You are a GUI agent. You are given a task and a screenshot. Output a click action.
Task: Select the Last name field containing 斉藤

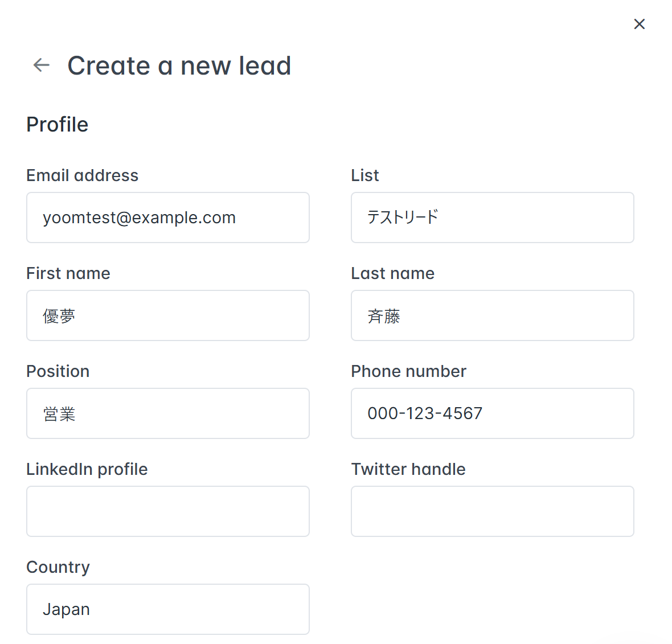coord(492,315)
